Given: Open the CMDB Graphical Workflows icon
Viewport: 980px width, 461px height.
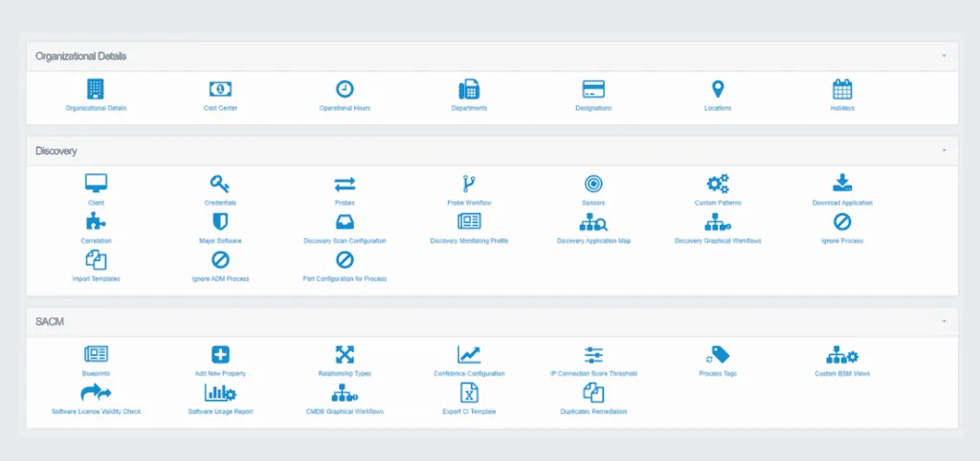Looking at the screenshot, I should [345, 392].
